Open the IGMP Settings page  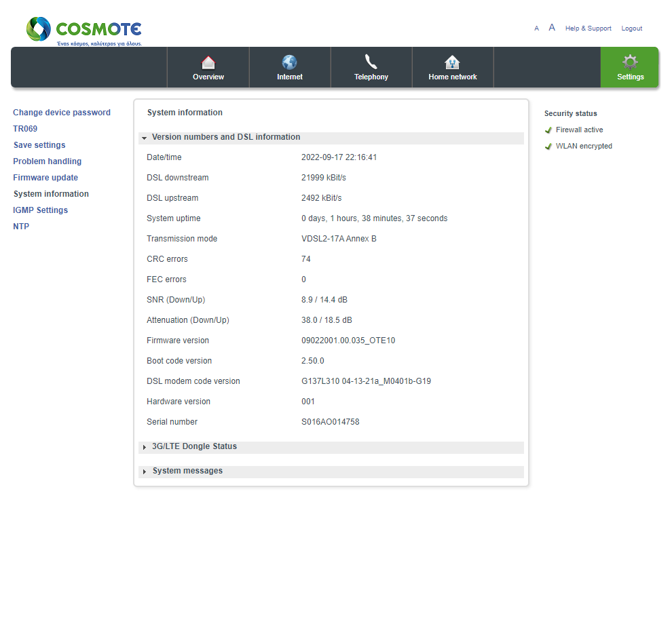pos(40,210)
